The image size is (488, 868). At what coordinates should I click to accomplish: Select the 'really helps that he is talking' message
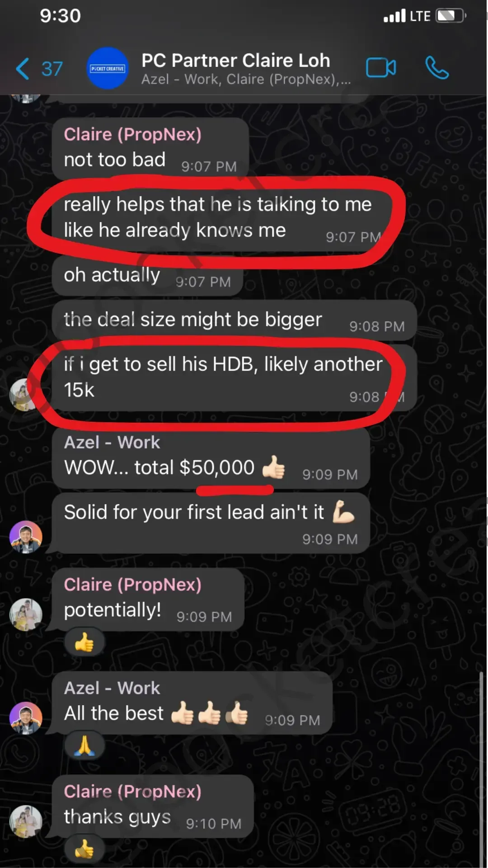pos(221,218)
